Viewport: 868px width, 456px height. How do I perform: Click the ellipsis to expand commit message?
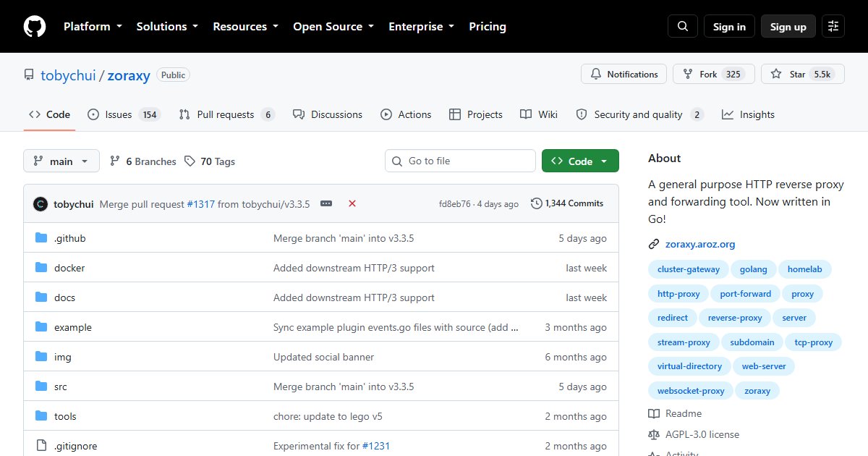326,204
